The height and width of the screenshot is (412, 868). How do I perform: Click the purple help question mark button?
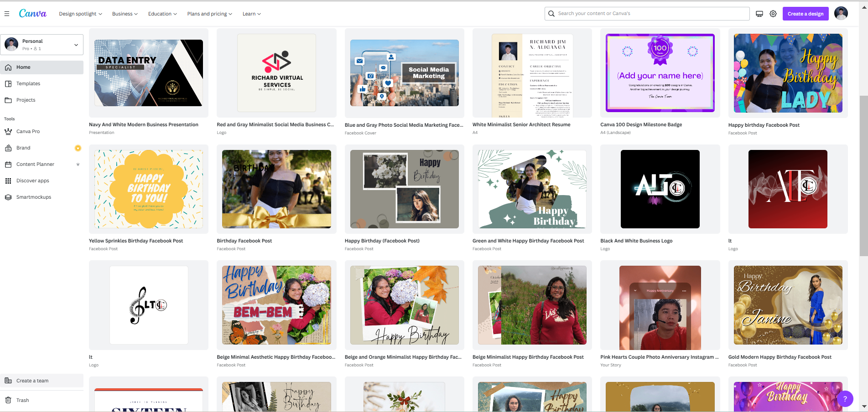(845, 399)
